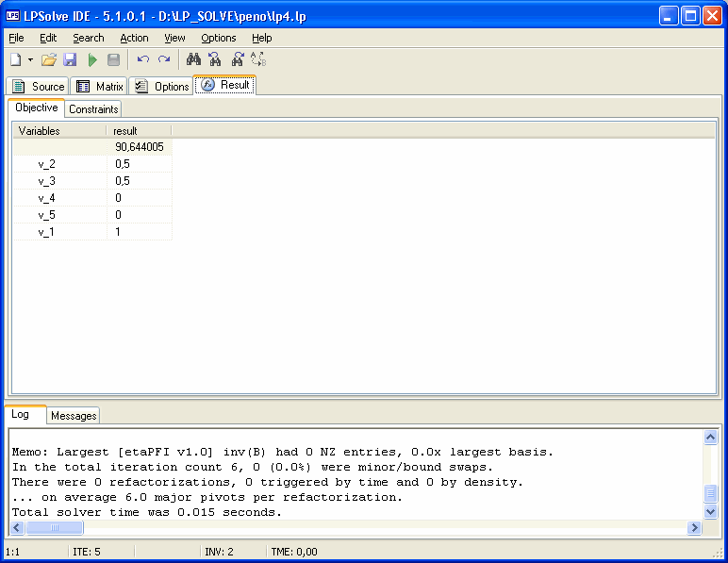Expand the New file dropdown arrow
The image size is (728, 563).
click(x=30, y=59)
